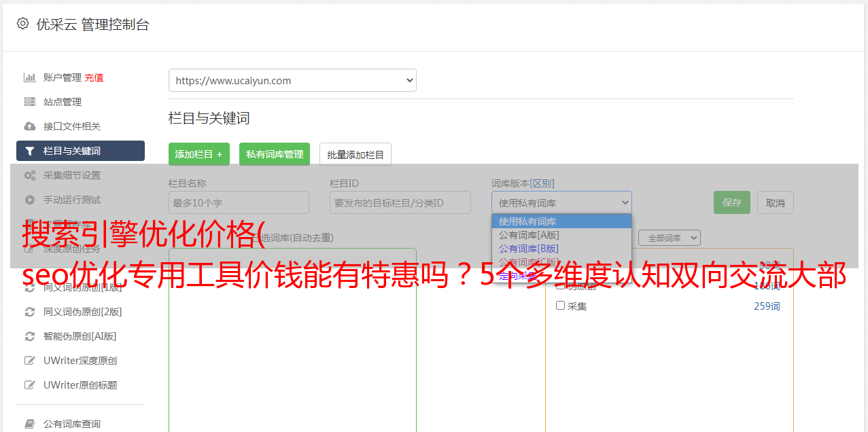868x432 pixels.
Task: Click the play icon for 手动运行测试
Action: 30,200
